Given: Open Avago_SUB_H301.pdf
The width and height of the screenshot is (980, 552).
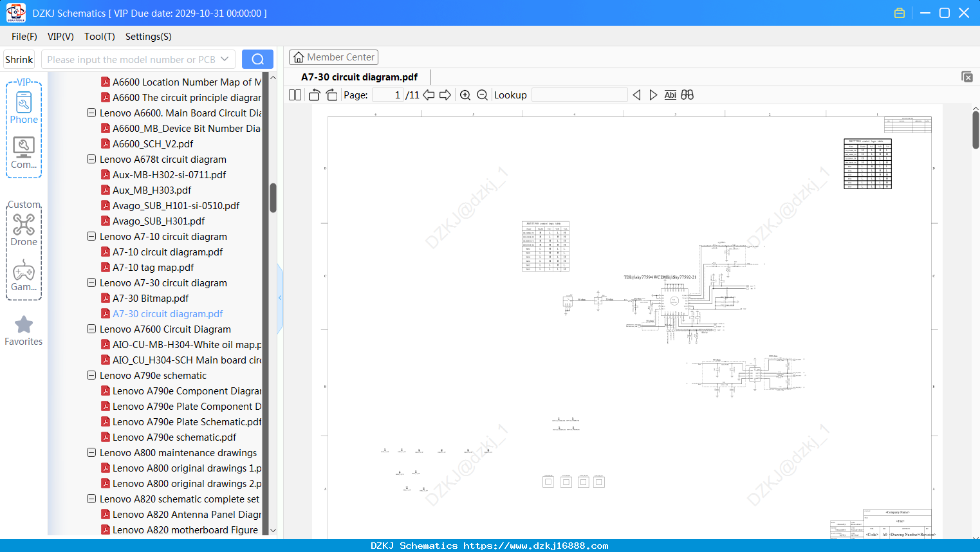Looking at the screenshot, I should pos(158,221).
